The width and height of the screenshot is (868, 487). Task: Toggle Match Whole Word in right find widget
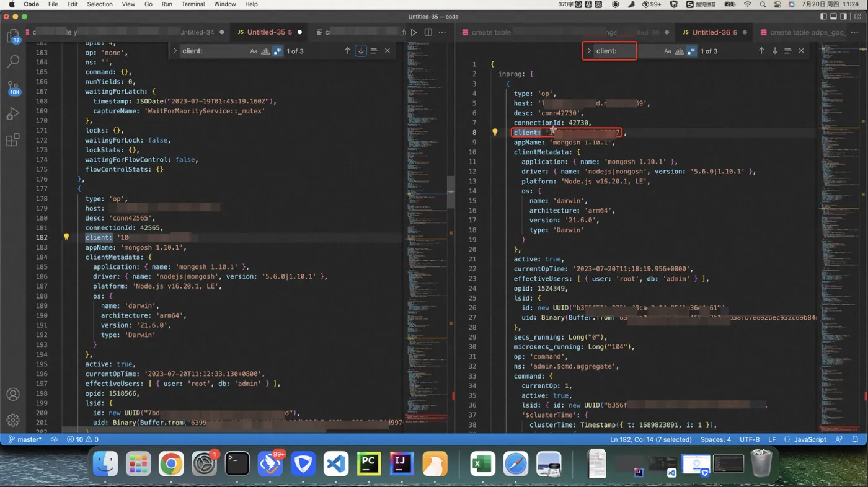[680, 51]
